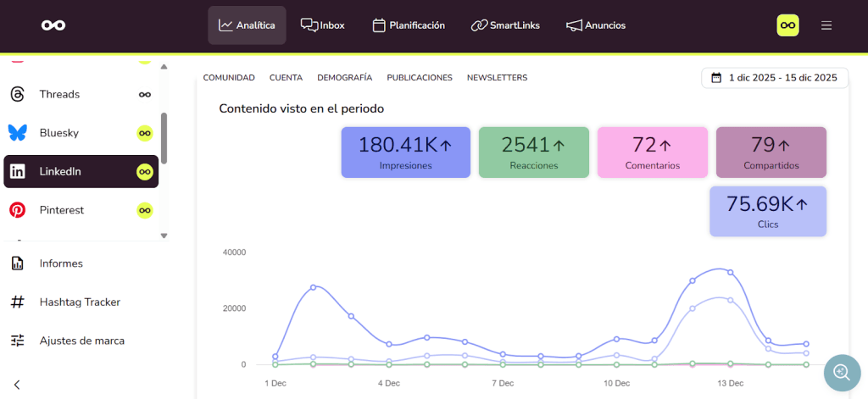Click the magnifier zoom floating button

841,372
